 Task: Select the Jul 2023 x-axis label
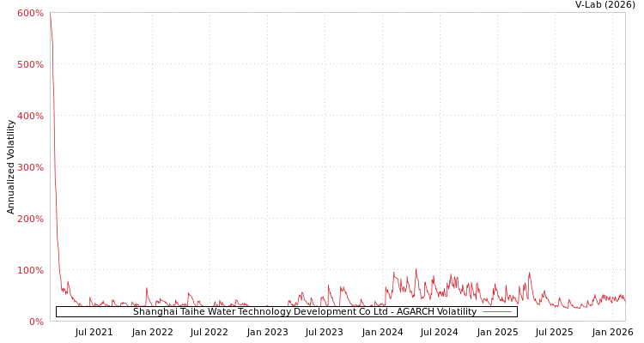pos(324,333)
